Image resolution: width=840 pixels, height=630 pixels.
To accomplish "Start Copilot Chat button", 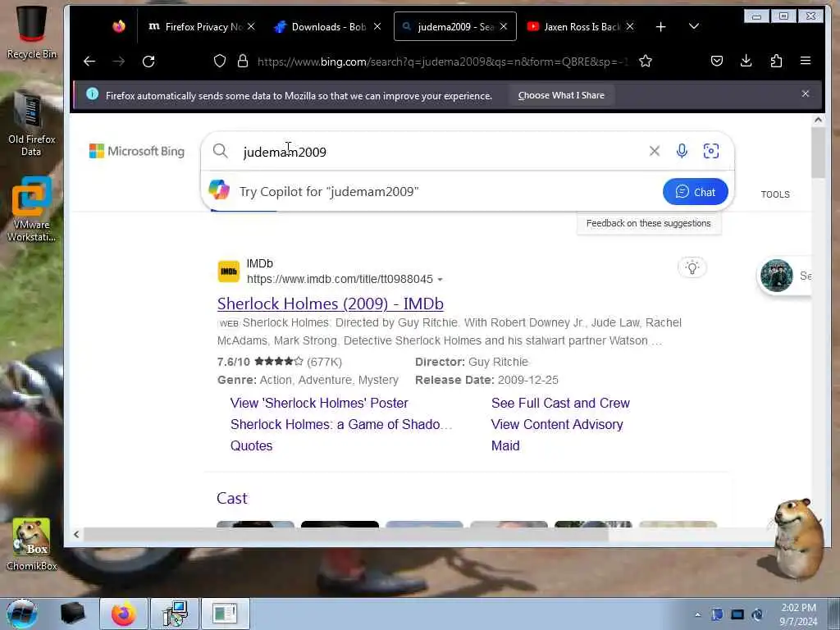I will 696,192.
